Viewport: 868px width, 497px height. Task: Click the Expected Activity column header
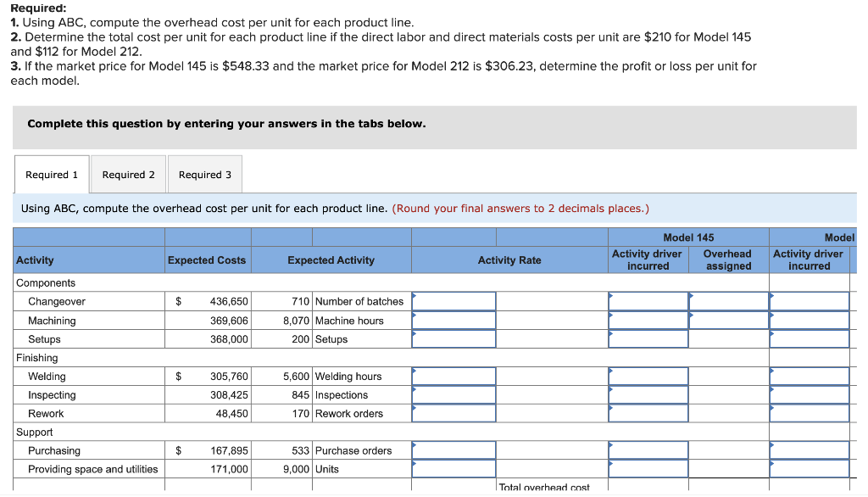[331, 260]
